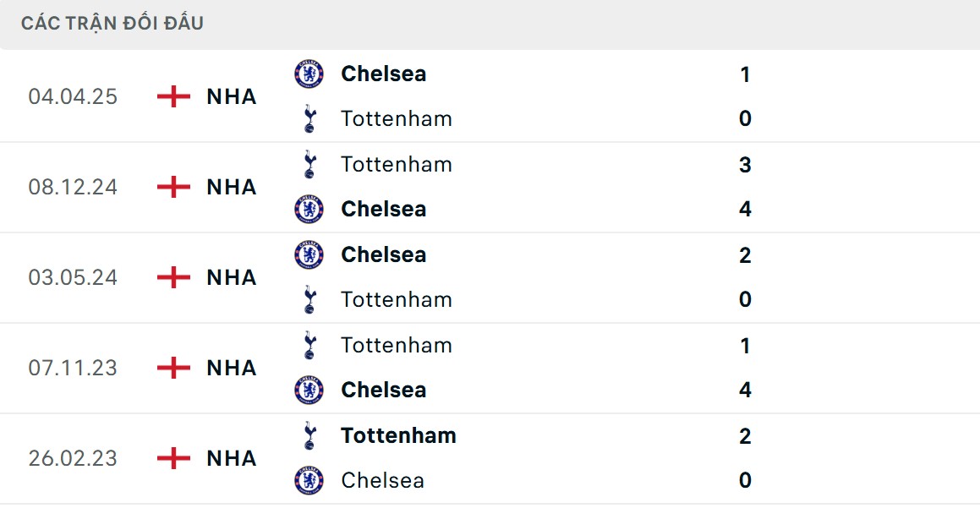The width and height of the screenshot is (980, 519).
Task: Click Chelsea score 4 in 08.12.24 match
Action: coord(745,209)
